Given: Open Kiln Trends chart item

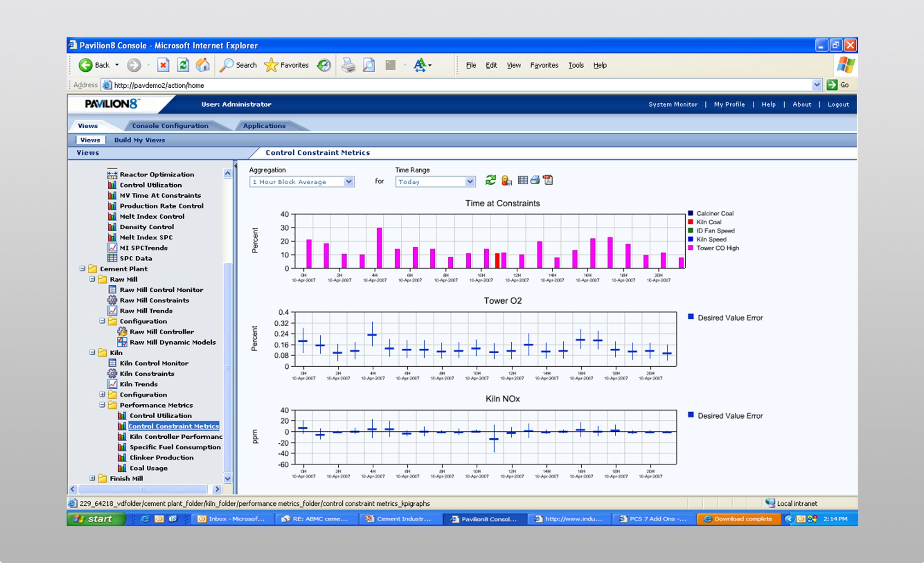Looking at the screenshot, I should coord(139,384).
